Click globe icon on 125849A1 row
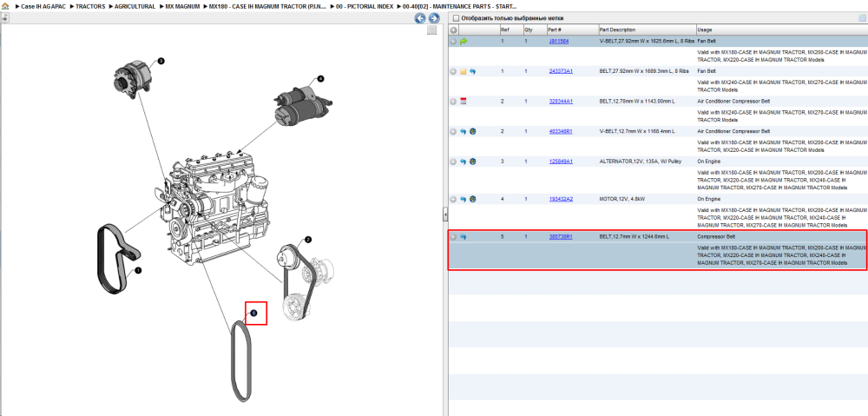 pos(472,162)
